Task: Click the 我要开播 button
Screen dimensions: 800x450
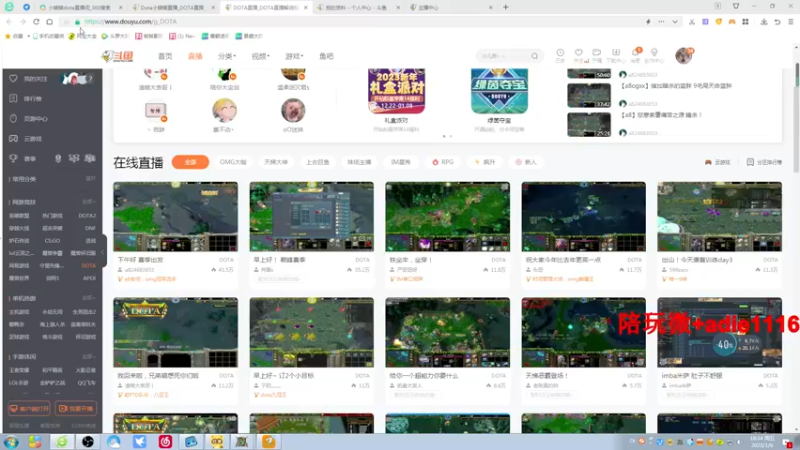Action: point(76,409)
